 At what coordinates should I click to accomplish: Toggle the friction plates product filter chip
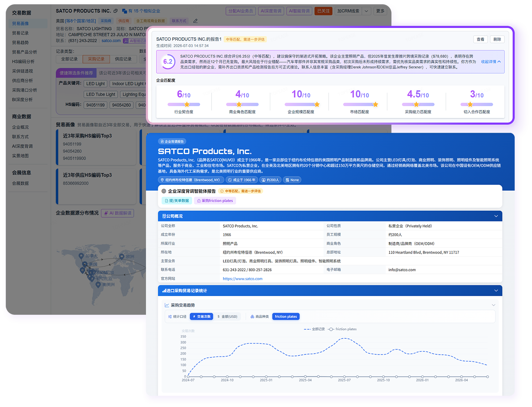[286, 317]
